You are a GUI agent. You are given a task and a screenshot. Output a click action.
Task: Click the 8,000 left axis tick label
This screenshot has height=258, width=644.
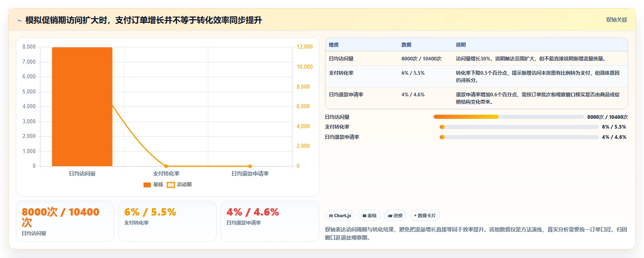[29, 47]
